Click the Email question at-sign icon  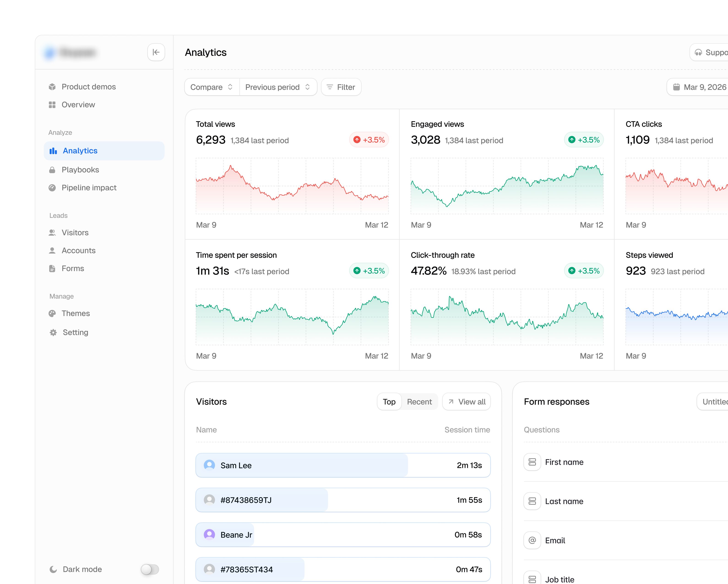coord(532,540)
